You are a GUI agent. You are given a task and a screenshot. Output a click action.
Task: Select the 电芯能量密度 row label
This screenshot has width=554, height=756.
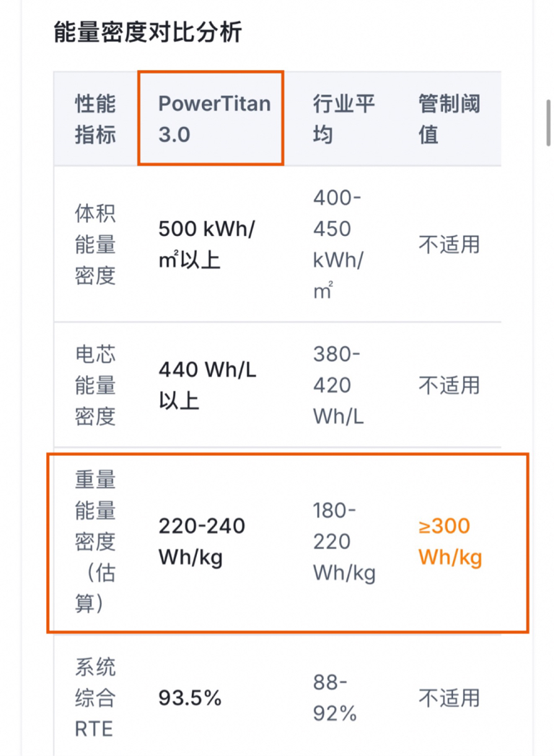coord(95,385)
